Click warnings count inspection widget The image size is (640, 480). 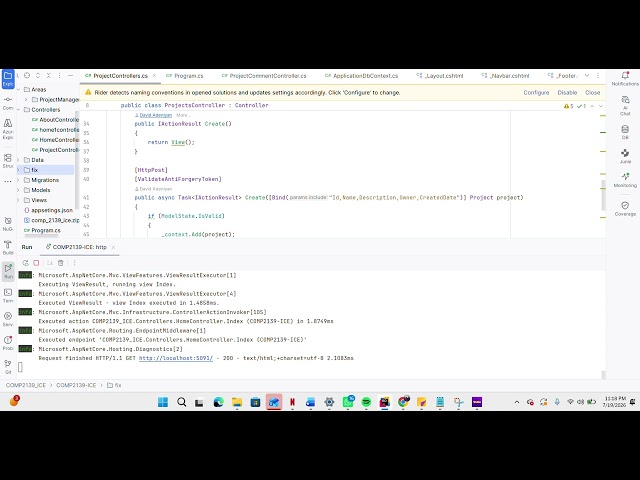pyautogui.click(x=569, y=106)
